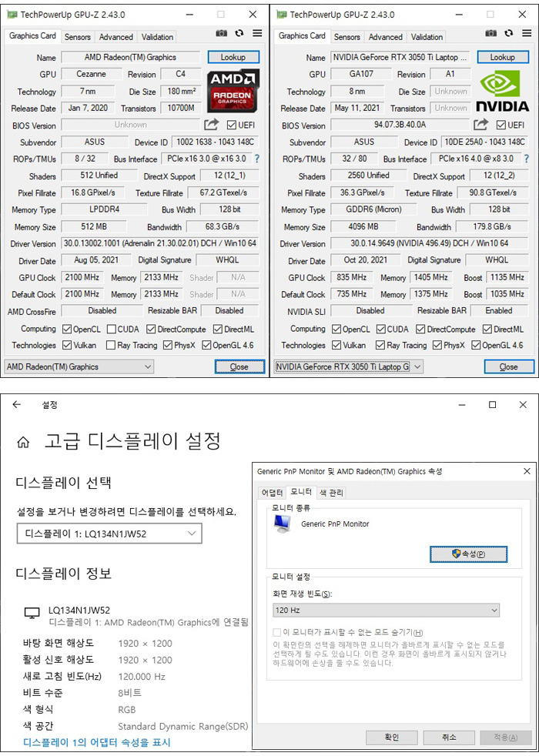Toggle Vulkan checkbox in NVIDIA GPU-Z window
The height and width of the screenshot is (756, 539).
point(336,345)
